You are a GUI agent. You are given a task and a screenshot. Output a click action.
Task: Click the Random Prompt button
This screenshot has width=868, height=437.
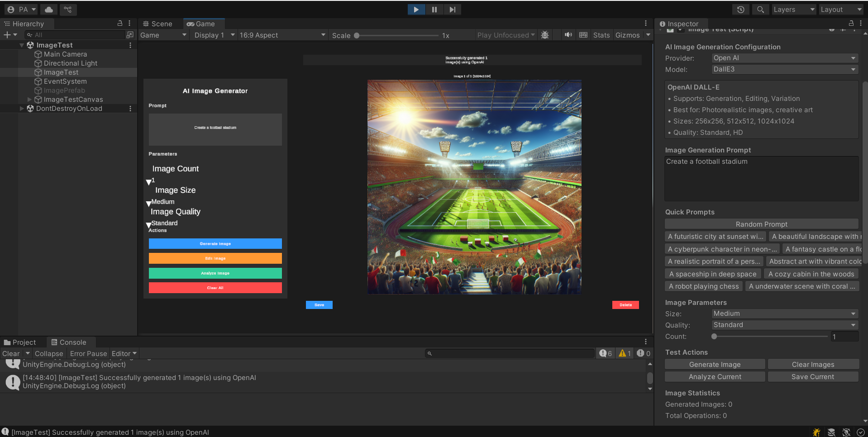coord(761,224)
